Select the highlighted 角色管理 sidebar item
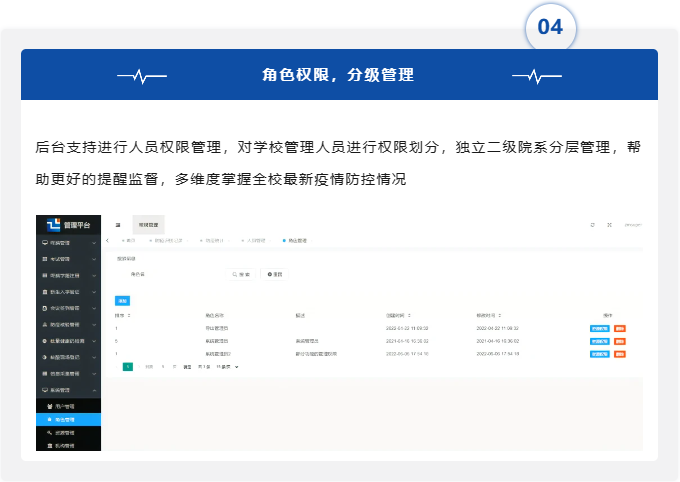This screenshot has width=680, height=482. tap(62, 419)
